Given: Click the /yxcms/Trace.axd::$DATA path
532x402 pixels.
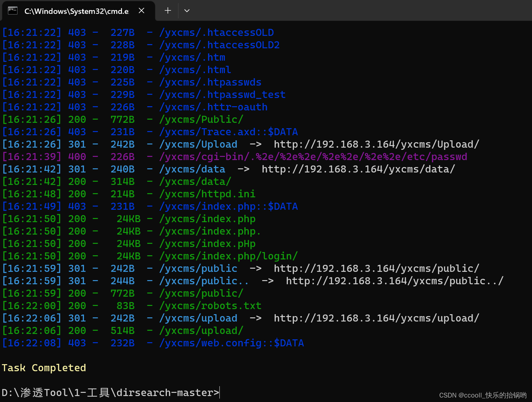Looking at the screenshot, I should (x=228, y=132).
